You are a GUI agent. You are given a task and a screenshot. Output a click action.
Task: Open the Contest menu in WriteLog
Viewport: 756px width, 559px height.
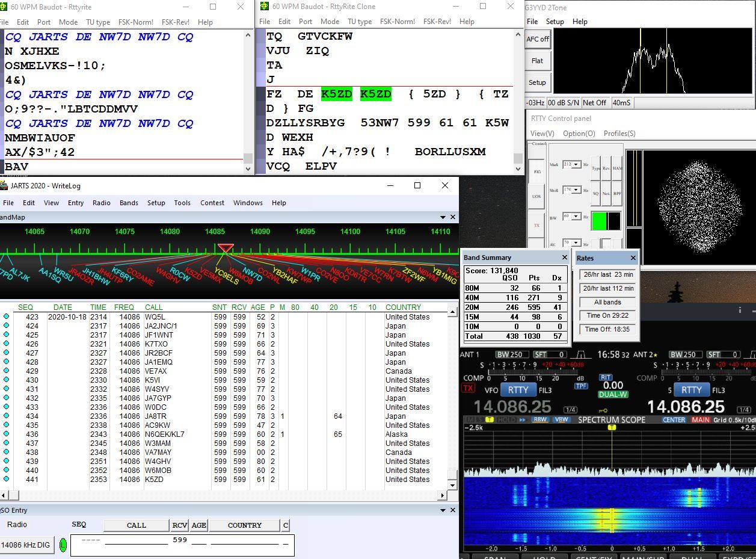point(212,203)
